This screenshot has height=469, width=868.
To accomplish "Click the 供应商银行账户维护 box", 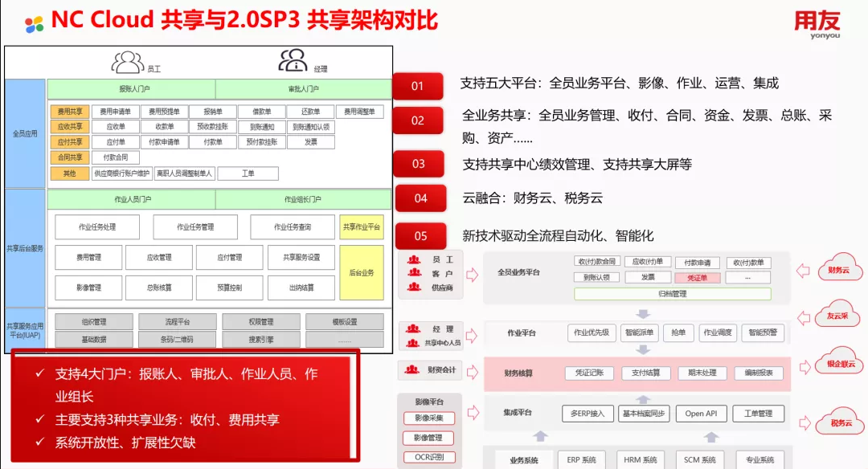I will click(122, 173).
